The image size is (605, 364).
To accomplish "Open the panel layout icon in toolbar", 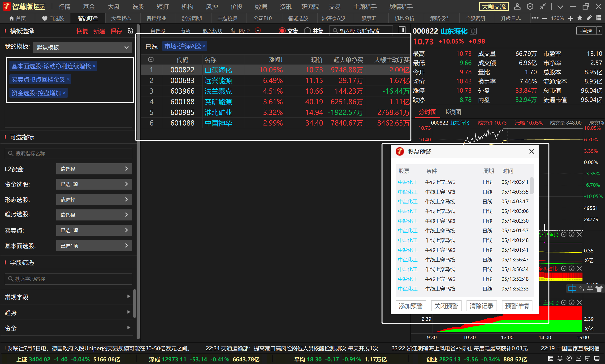I will [598, 18].
